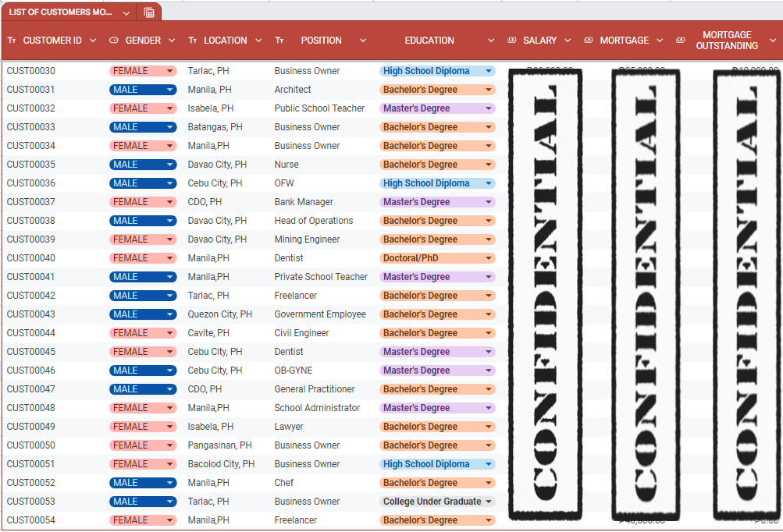The image size is (783, 532).
Task: Open CUSTOMER ID column options chevron
Action: click(93, 41)
